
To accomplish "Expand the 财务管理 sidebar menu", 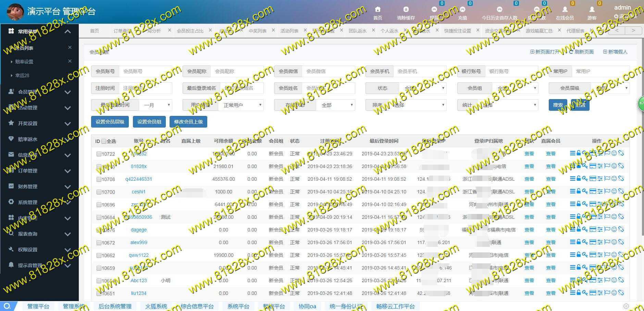I will pos(39,187).
